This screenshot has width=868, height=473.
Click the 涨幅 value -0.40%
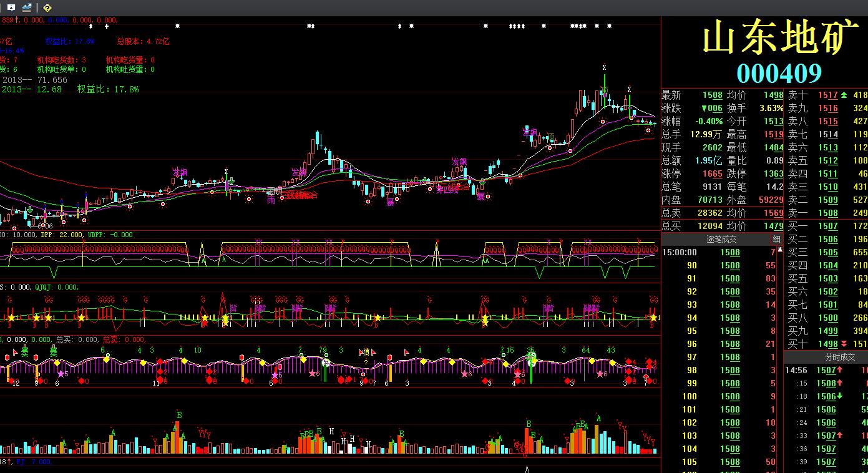(710, 122)
